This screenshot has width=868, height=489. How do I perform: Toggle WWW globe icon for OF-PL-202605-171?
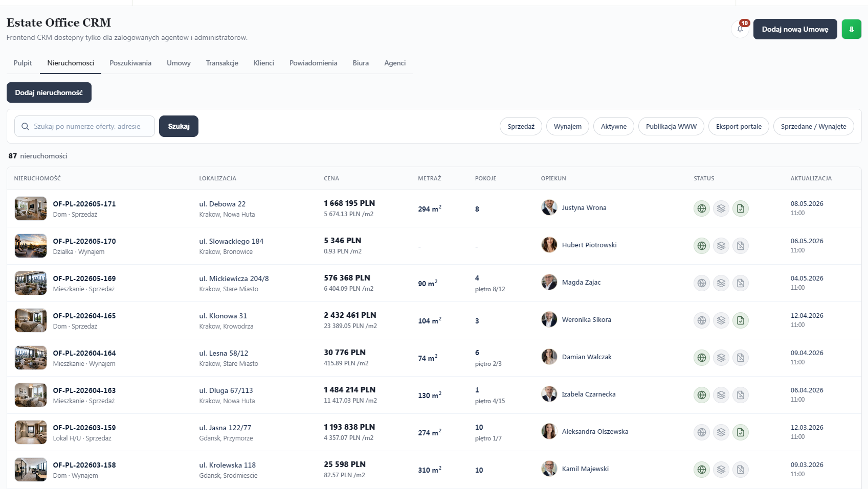702,208
